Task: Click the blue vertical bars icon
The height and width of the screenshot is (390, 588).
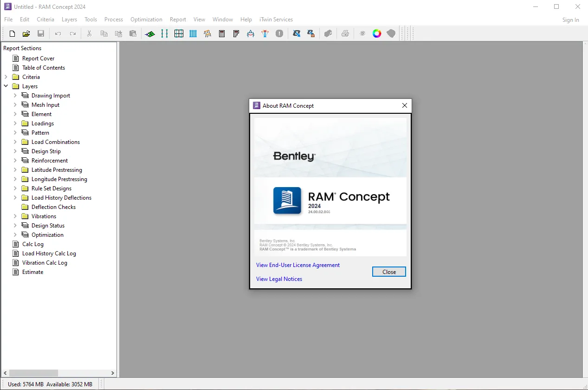Action: 193,33
